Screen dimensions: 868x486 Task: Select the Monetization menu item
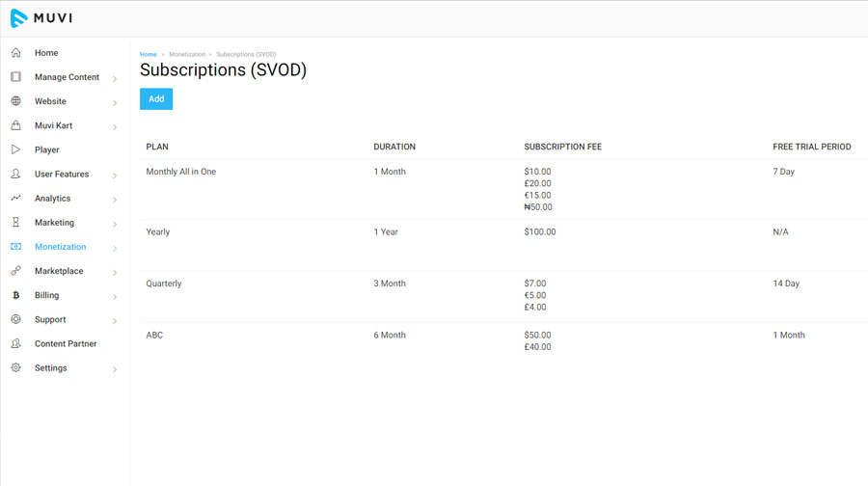click(61, 246)
